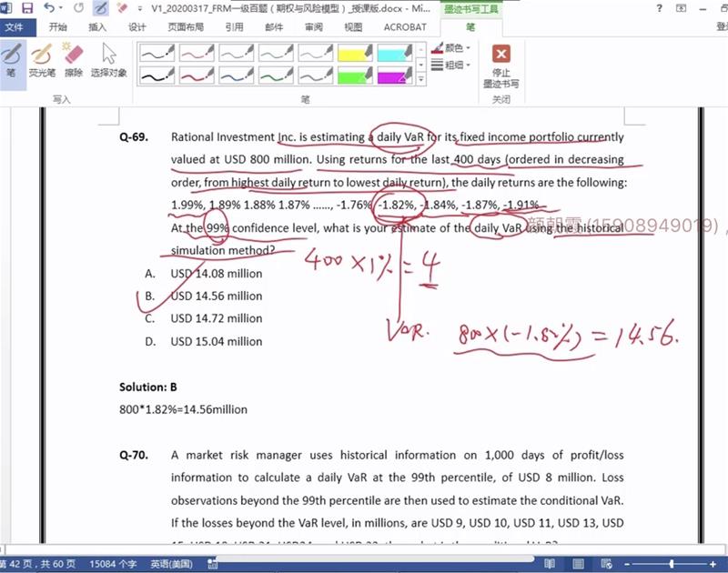Click answer option 'USD 14.72 million'
The image size is (728, 573).
217,318
